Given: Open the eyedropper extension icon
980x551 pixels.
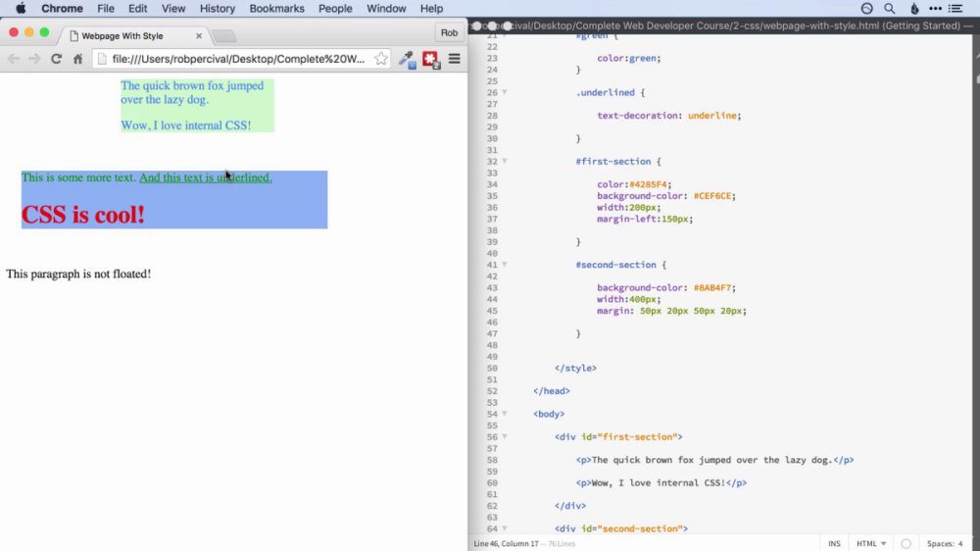Looking at the screenshot, I should tap(407, 60).
